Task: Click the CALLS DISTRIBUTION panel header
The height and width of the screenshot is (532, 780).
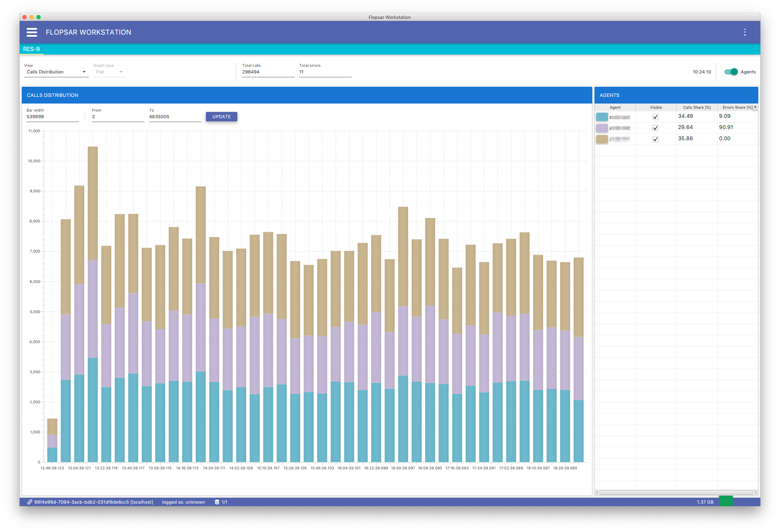Action: click(307, 95)
